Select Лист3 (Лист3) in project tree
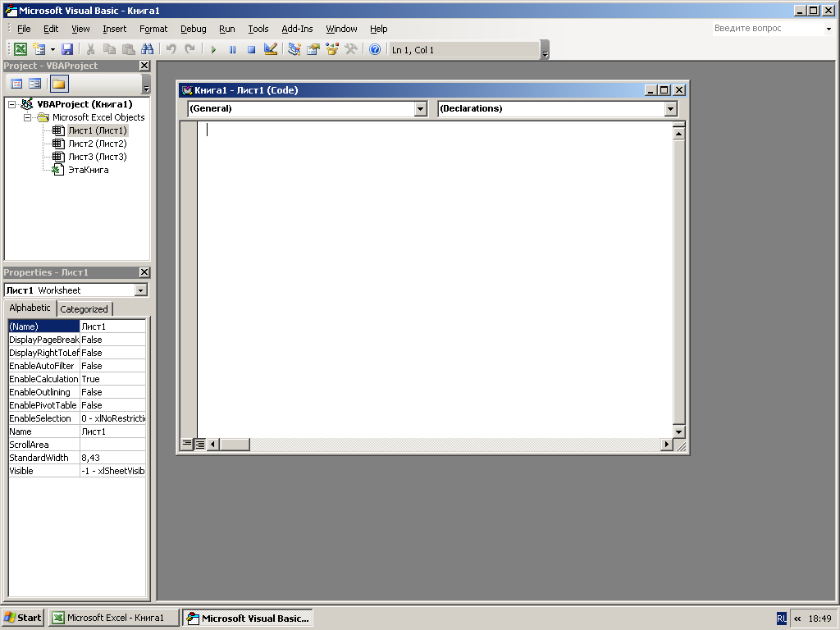 click(x=98, y=157)
